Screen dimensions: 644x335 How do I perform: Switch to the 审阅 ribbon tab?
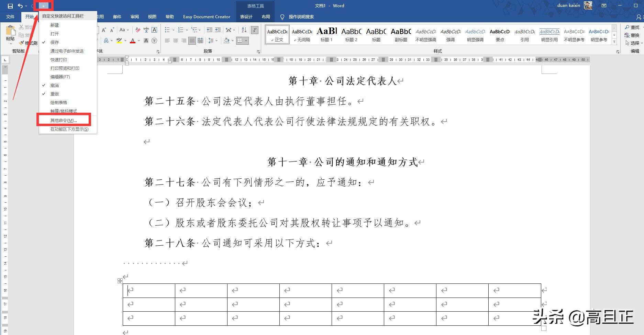pyautogui.click(x=135, y=16)
